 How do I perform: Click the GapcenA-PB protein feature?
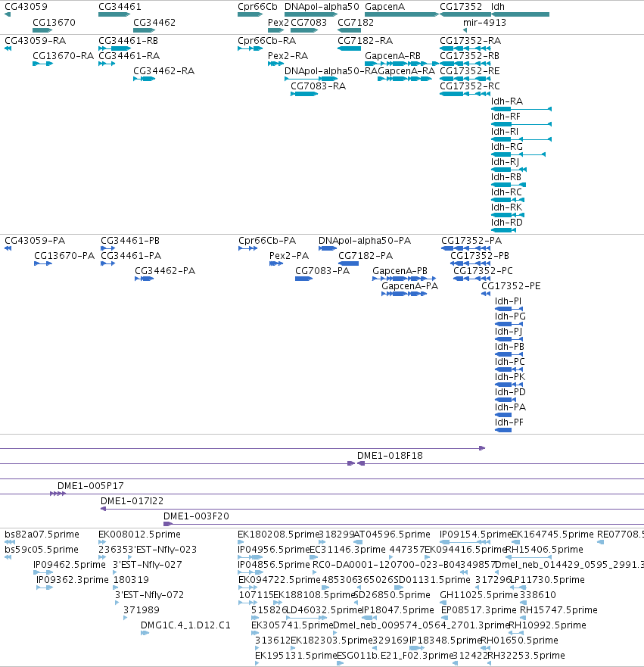coord(404,279)
